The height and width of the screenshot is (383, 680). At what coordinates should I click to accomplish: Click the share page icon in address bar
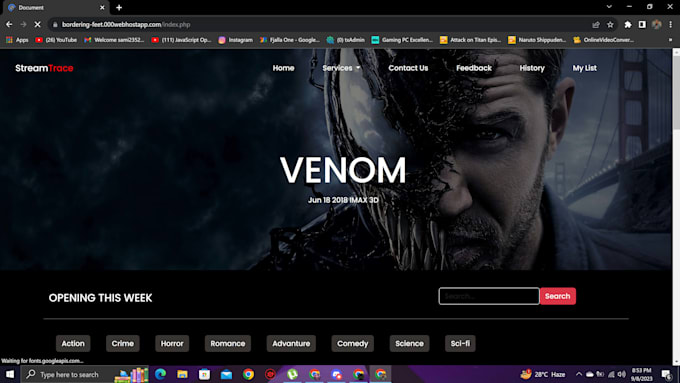[596, 25]
